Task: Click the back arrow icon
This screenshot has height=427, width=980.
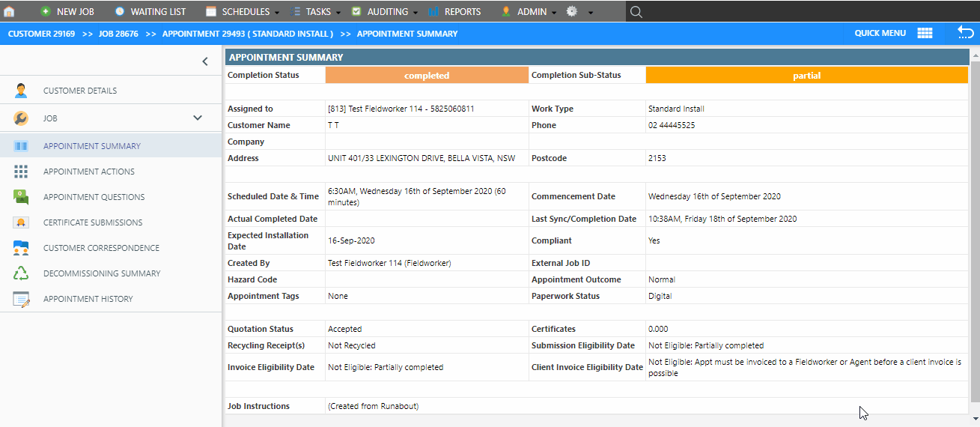Action: 965,33
